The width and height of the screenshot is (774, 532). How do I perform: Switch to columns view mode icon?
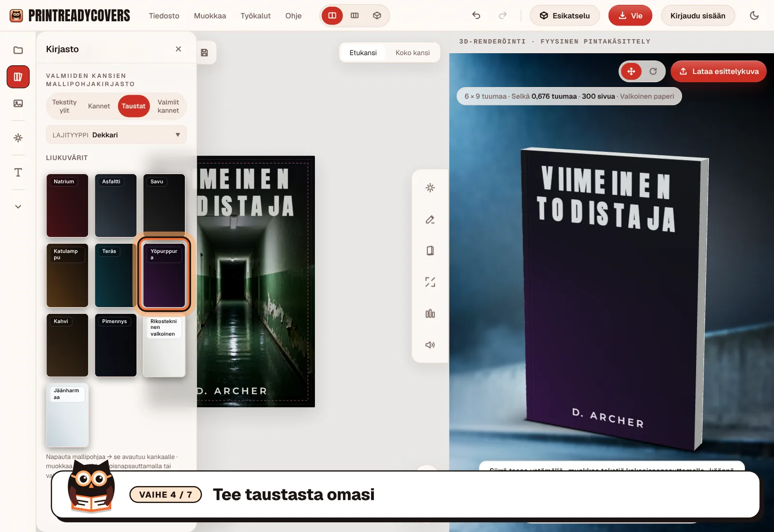coord(355,15)
